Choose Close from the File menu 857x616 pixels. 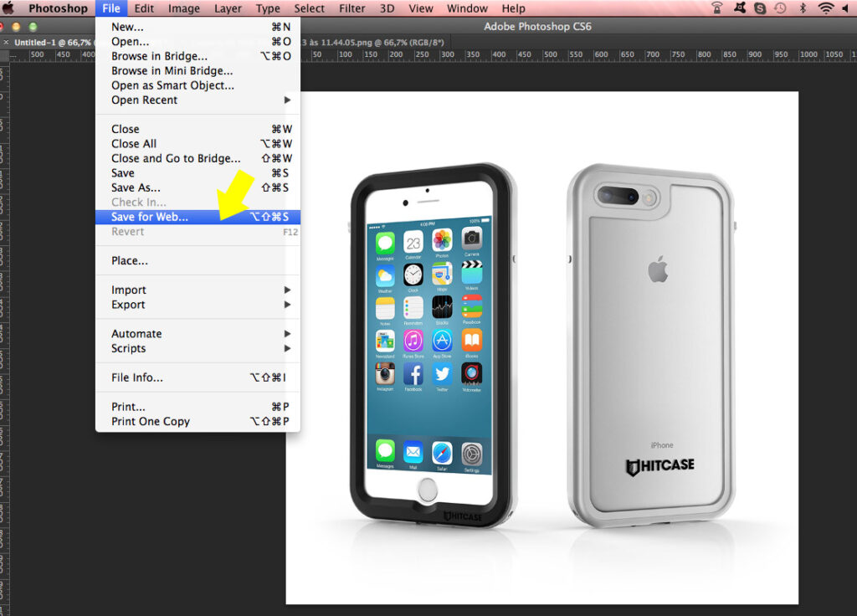[x=198, y=129]
